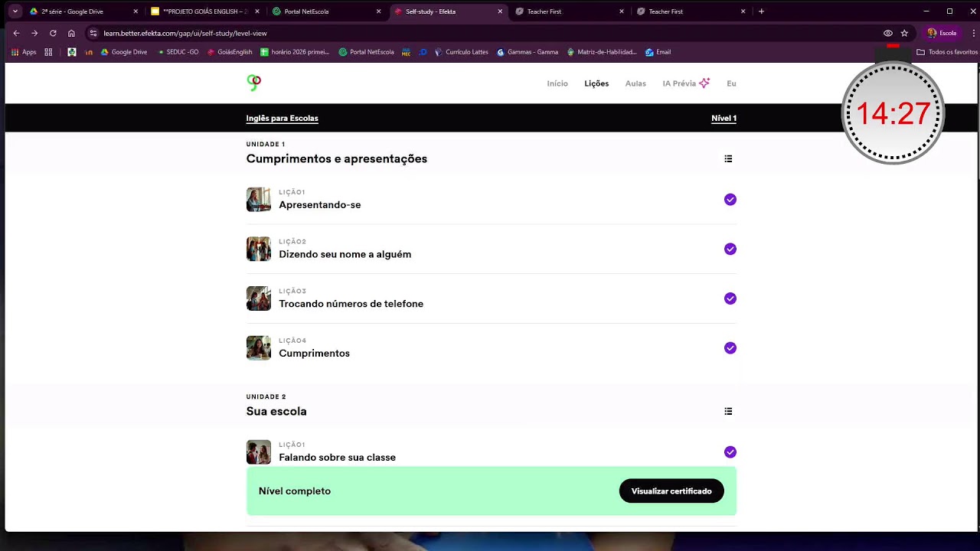Click the 14:27 countdown timer overlay
Viewport: 980px width, 551px height.
point(893,113)
